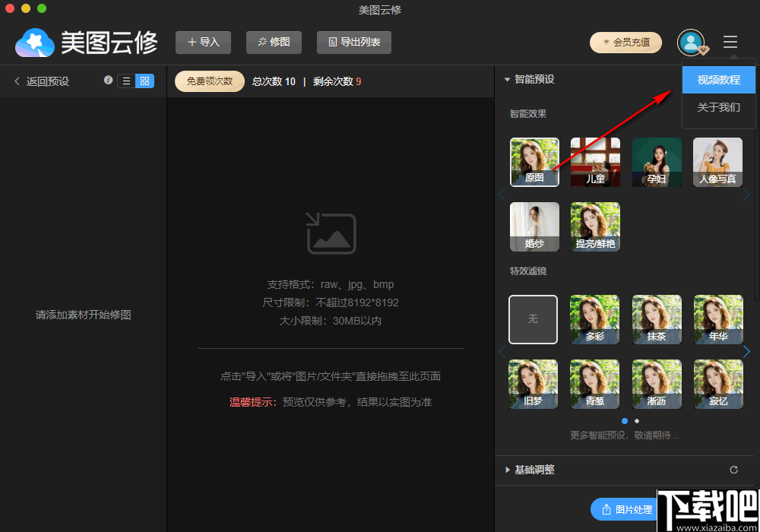The height and width of the screenshot is (532, 760).
Task: Open the hamburger main menu
Action: (730, 42)
